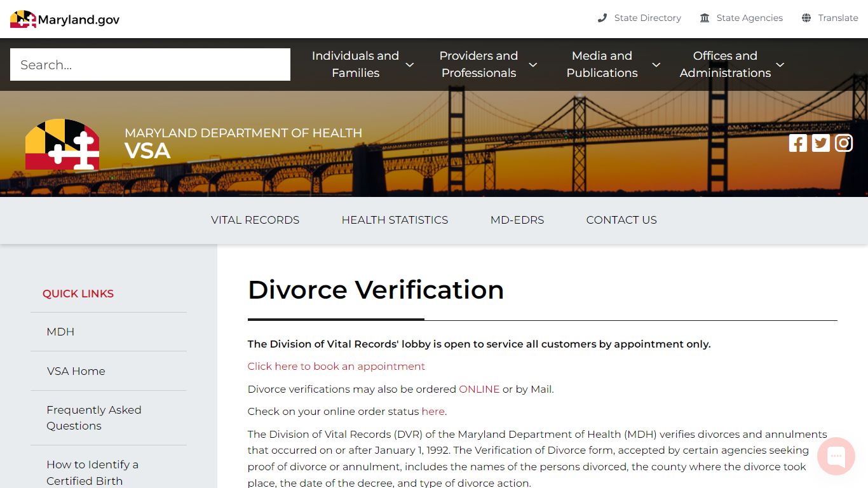Click the ONLINE ordering link
The height and width of the screenshot is (488, 868).
pyautogui.click(x=479, y=389)
